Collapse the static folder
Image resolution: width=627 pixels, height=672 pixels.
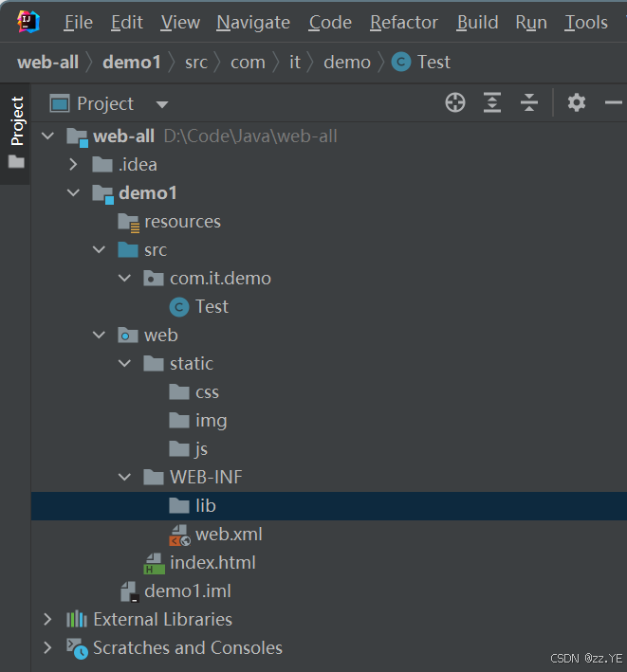coord(124,363)
